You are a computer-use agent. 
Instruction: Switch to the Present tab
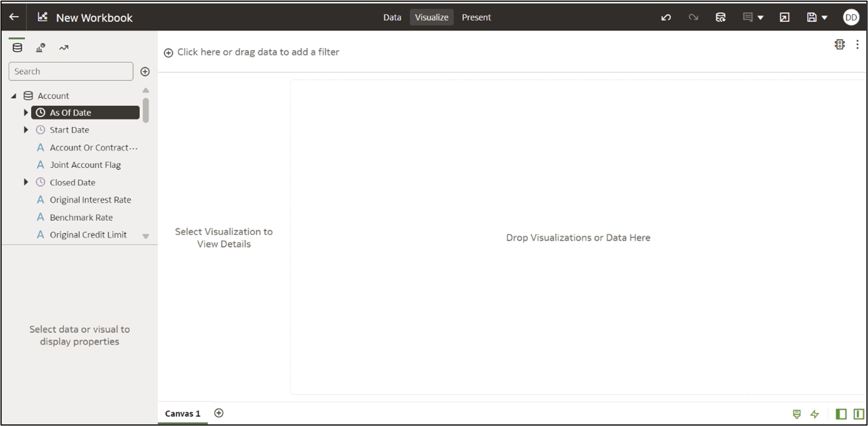click(476, 17)
